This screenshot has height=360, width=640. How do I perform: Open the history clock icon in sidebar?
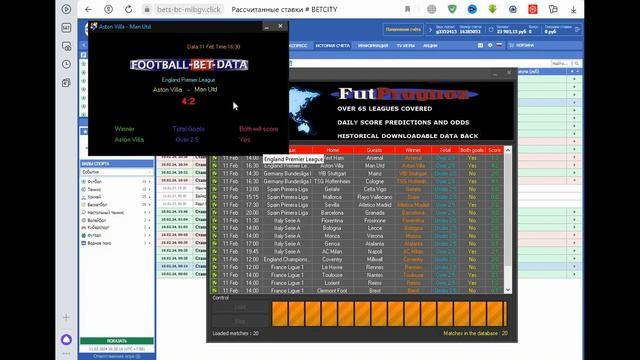click(x=66, y=64)
